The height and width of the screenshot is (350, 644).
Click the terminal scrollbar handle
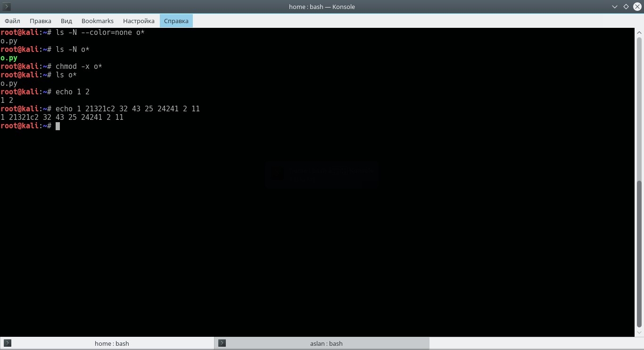tap(639, 254)
